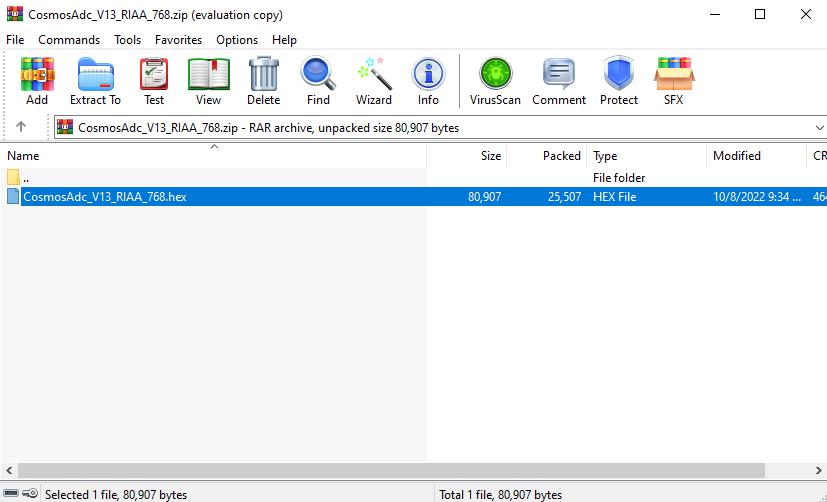Sort files by Type column header
Screen dimensions: 827x502
(647, 156)
